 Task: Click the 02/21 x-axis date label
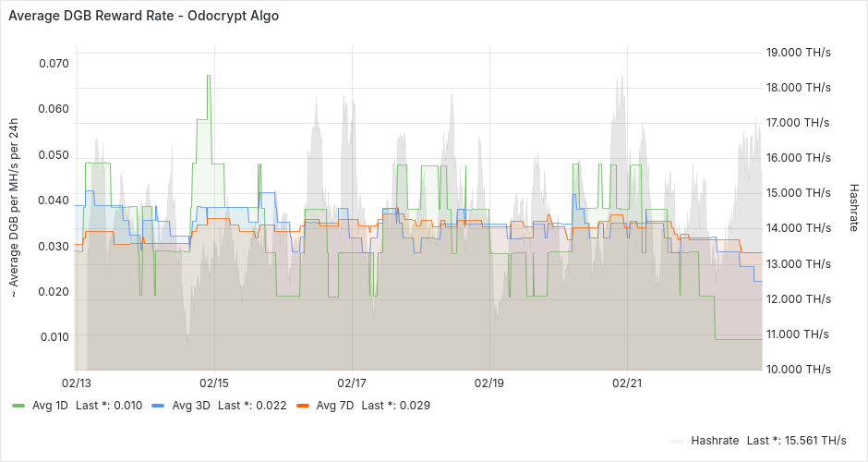coord(627,383)
